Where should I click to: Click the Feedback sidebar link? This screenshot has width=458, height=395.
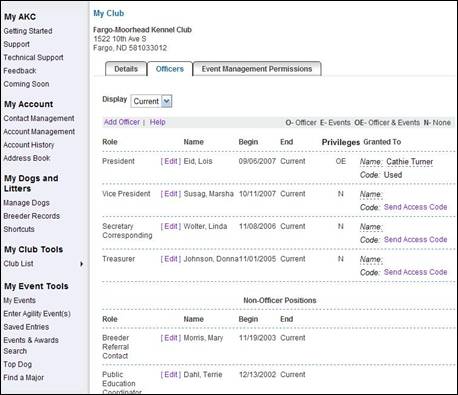coord(20,71)
